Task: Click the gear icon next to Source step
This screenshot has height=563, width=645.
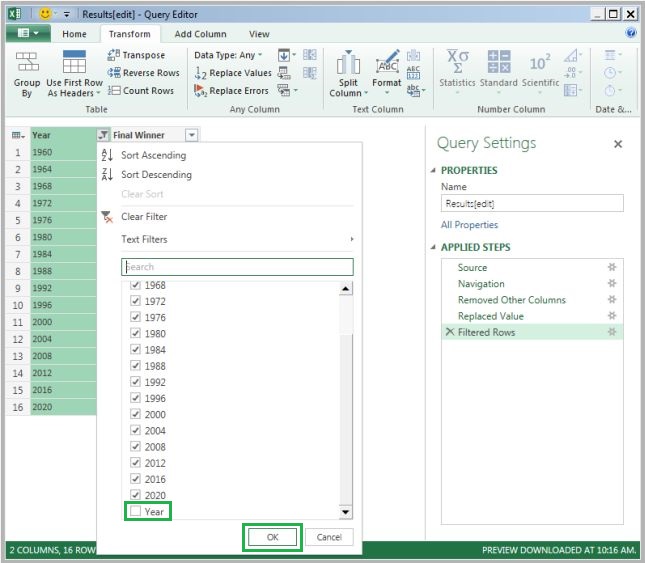Action: coord(612,267)
